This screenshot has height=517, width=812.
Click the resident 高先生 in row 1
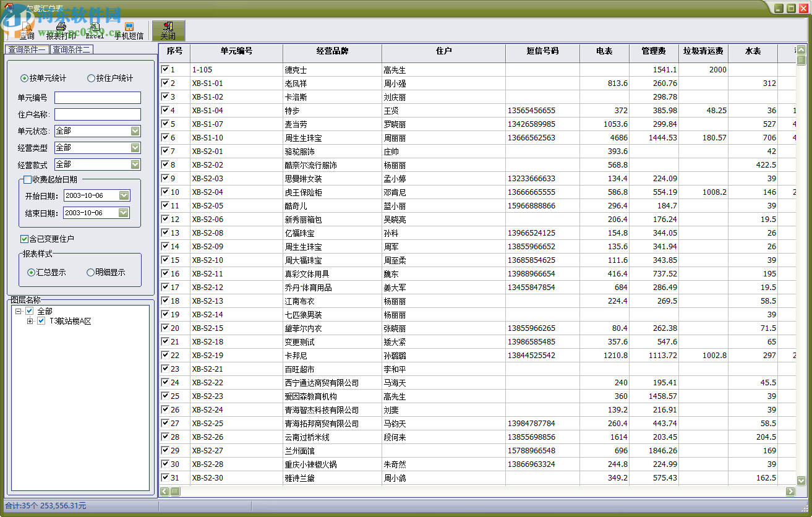click(x=444, y=70)
